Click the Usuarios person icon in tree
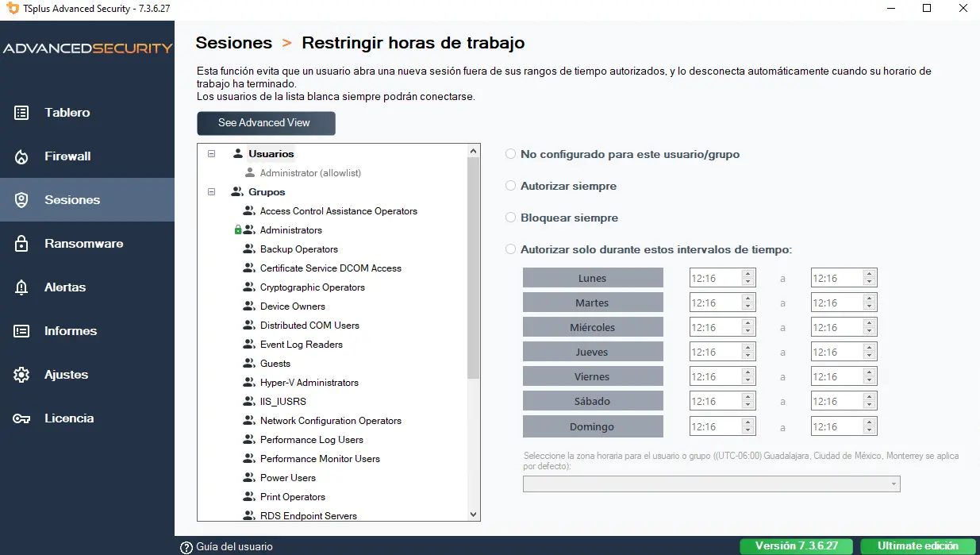The height and width of the screenshot is (555, 980). [x=237, y=153]
